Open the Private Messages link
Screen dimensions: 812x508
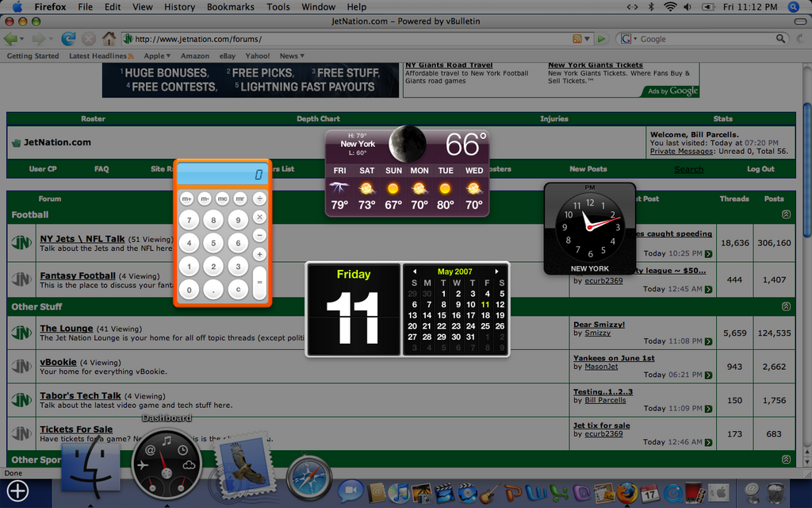tap(681, 152)
